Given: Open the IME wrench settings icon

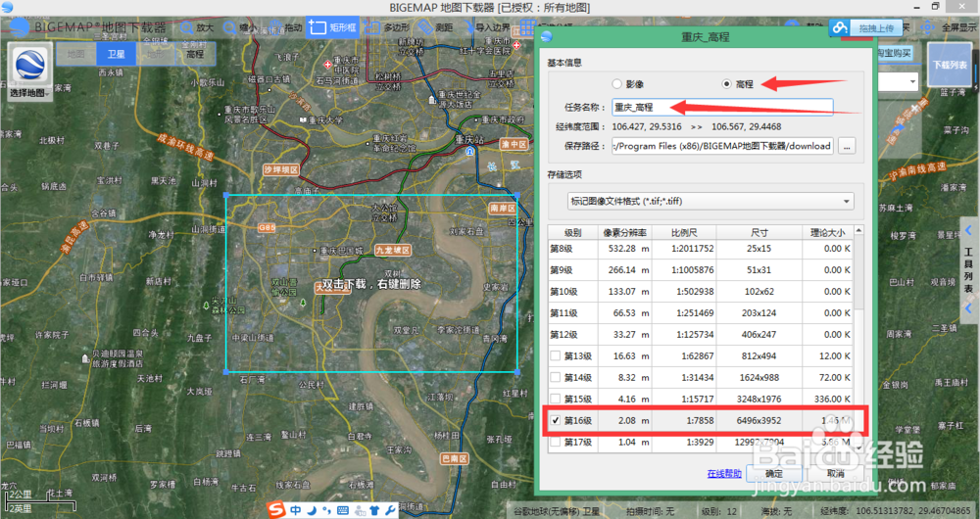Looking at the screenshot, I should pos(390,510).
